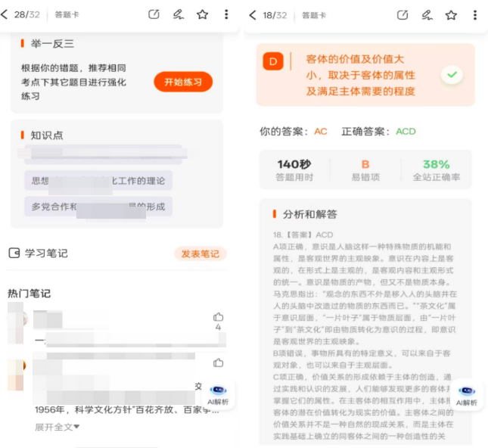This screenshot has width=488, height=448.
Task: Open 答题卡 on the 18/32 screen
Action: [314, 15]
